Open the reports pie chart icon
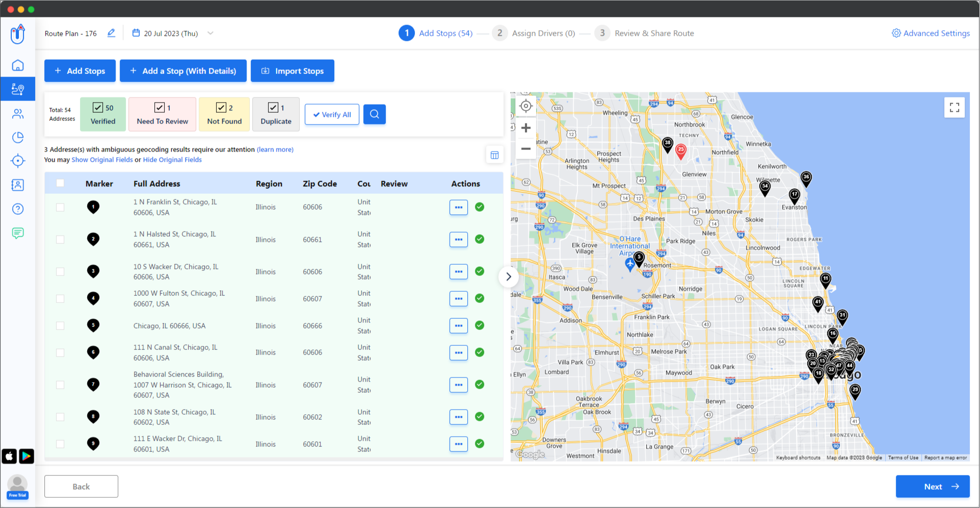 pos(18,137)
